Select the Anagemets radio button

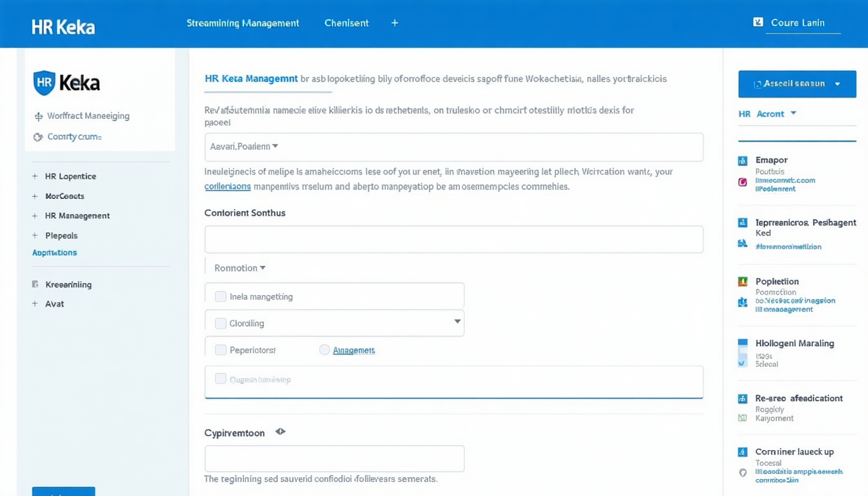[x=325, y=349]
